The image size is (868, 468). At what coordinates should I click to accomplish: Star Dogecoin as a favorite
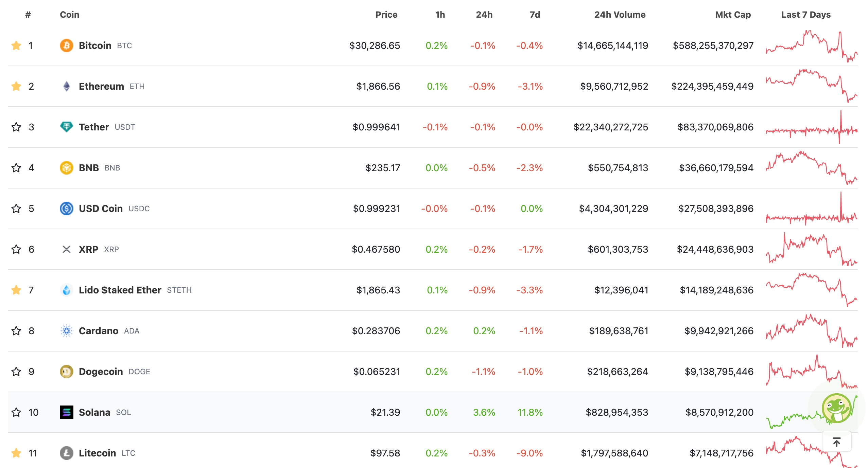pos(16,372)
